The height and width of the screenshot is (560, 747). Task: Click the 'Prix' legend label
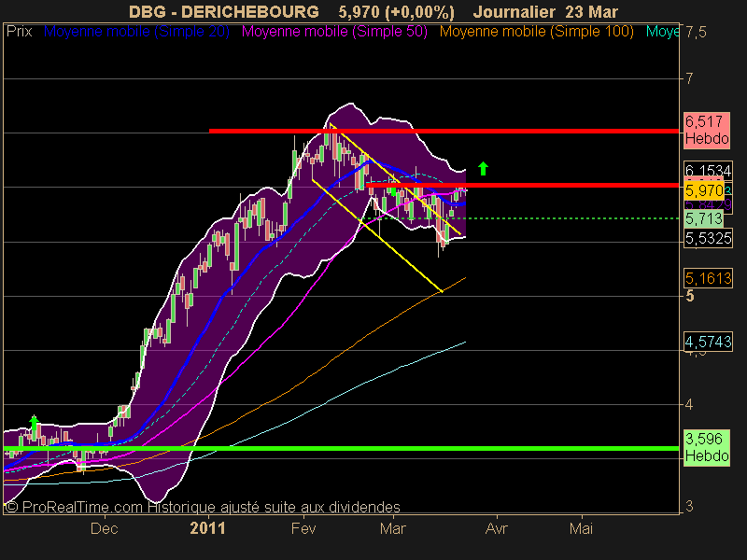(19, 32)
